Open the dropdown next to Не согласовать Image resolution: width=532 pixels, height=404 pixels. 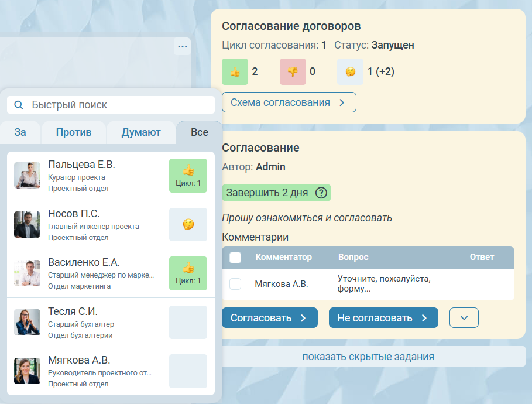click(x=464, y=318)
